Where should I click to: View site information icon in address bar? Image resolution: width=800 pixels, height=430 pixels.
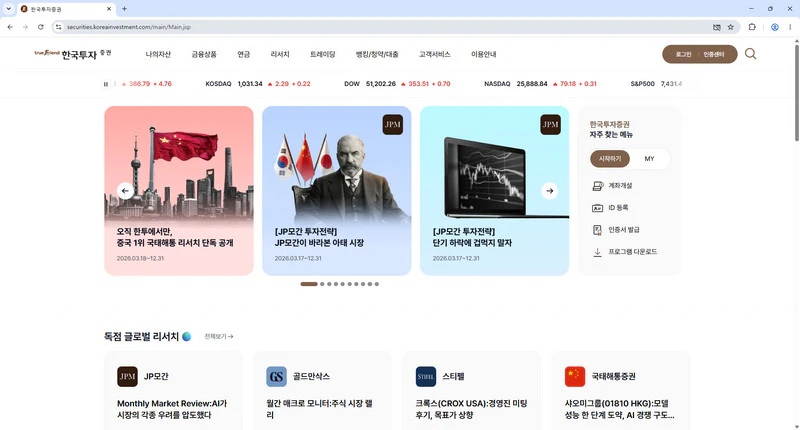click(x=59, y=27)
